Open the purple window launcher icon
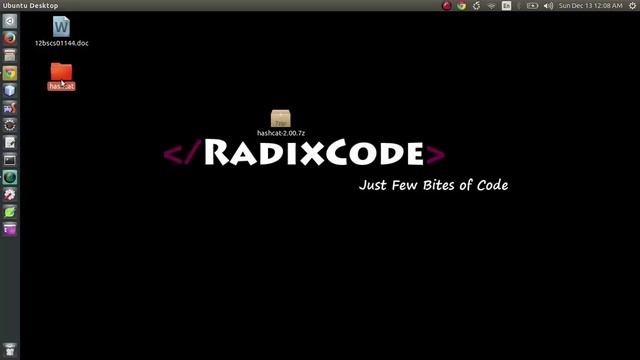 (x=10, y=229)
